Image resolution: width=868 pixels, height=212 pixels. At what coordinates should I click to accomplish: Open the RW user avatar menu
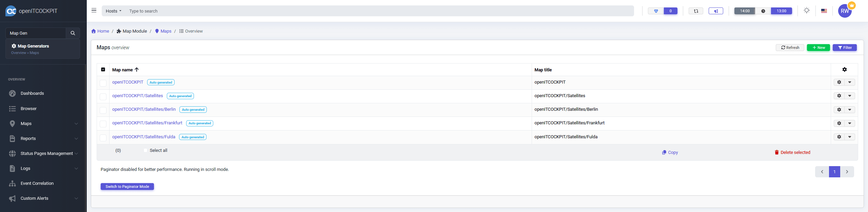click(845, 11)
